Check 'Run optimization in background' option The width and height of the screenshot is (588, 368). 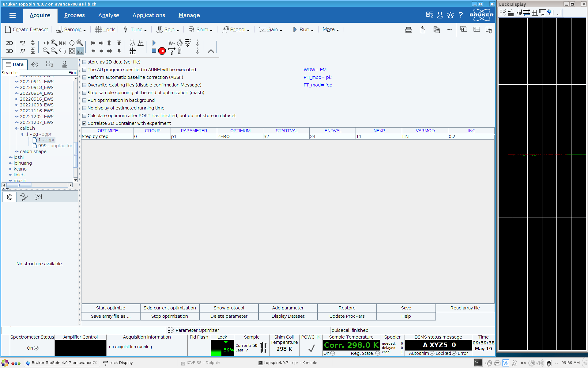(x=85, y=100)
